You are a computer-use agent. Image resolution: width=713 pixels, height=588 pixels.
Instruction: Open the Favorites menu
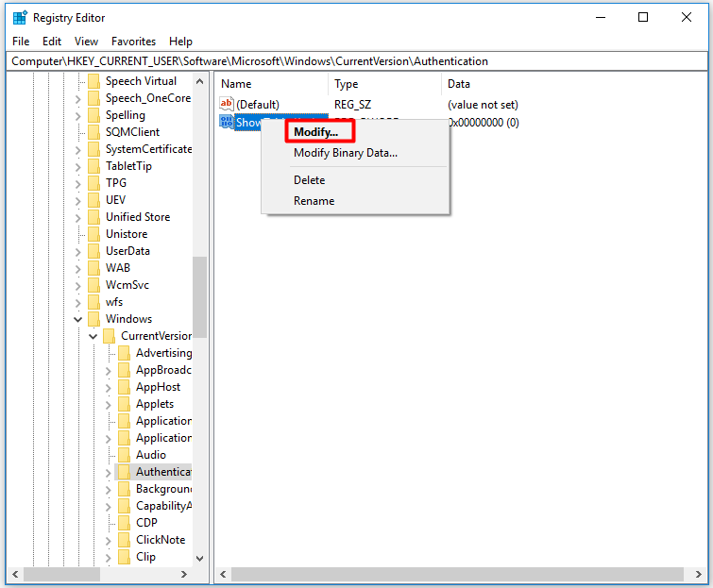click(x=133, y=42)
